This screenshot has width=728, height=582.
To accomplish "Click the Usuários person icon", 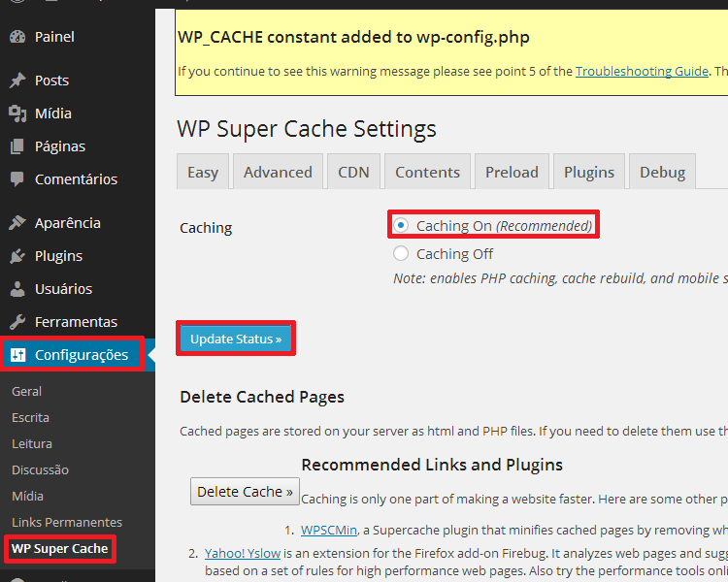I will click(17, 289).
